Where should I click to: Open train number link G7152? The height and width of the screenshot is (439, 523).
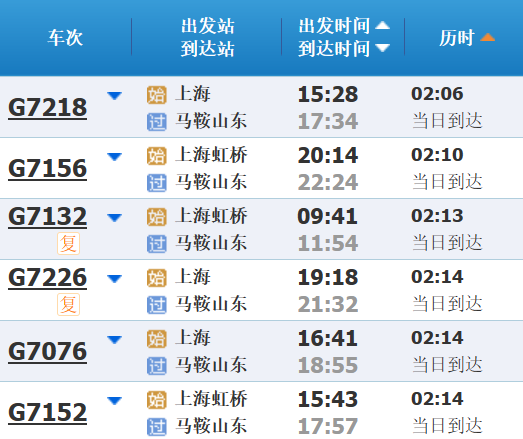pos(47,413)
